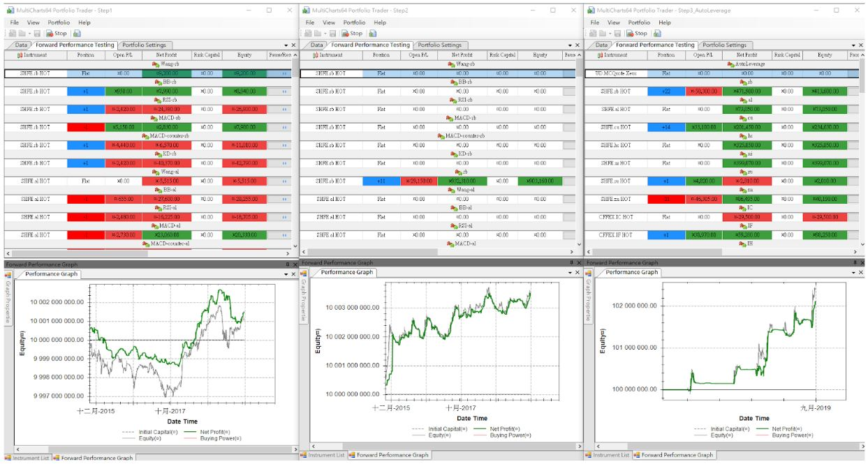The image size is (868, 464).
Task: Click the report icon after Stop in Step3_AutoLeverage
Action: click(x=658, y=33)
